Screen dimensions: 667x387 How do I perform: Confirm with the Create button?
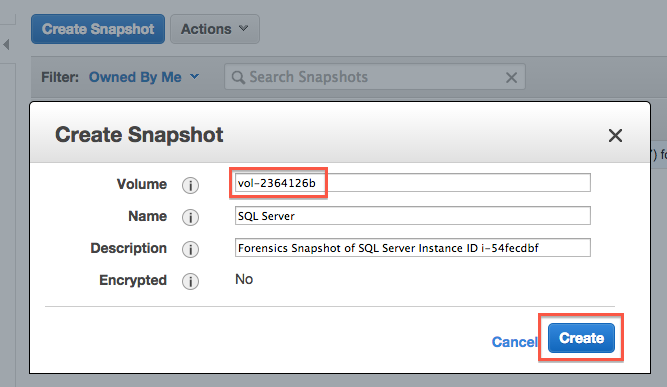click(x=581, y=338)
